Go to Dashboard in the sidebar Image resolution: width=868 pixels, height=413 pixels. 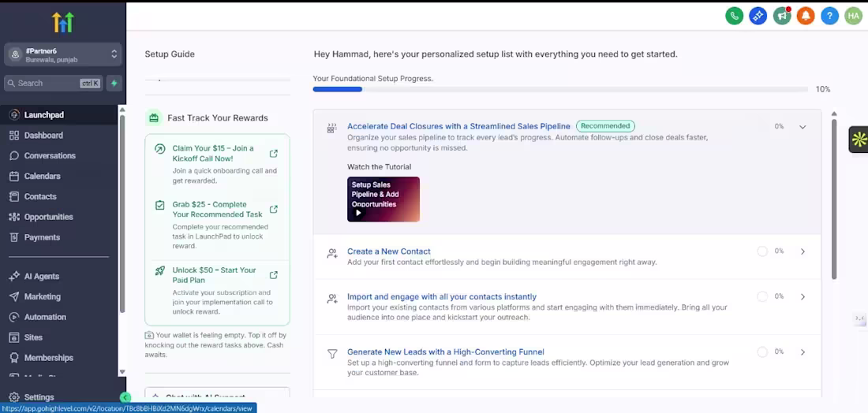pos(43,136)
